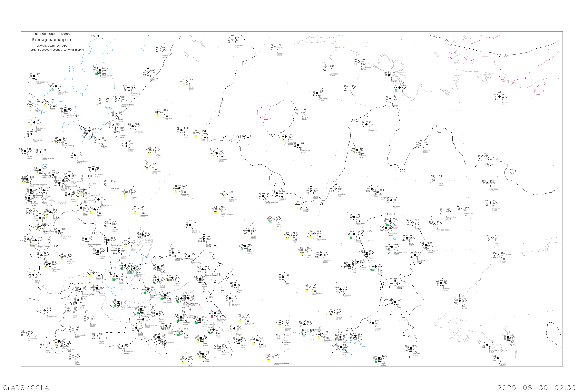The width and height of the screenshot is (588, 392).
Task: Click the 2025-08-30-02:30 timestamp
Action: point(536,387)
